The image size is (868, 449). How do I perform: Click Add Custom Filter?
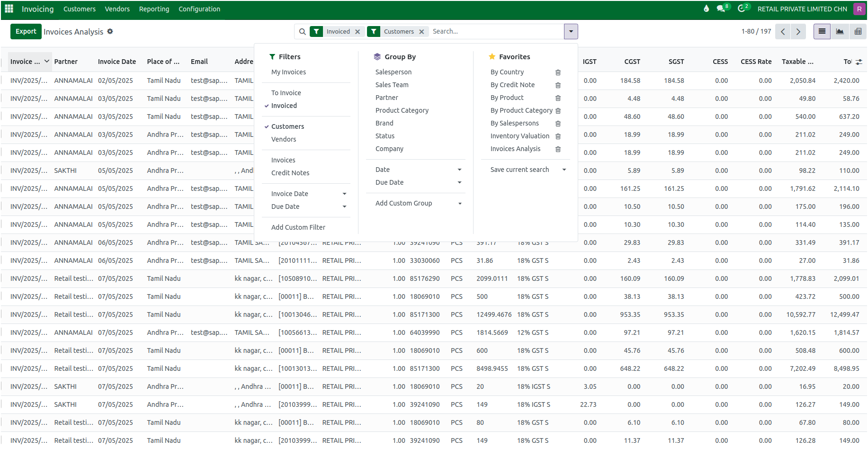click(x=298, y=227)
